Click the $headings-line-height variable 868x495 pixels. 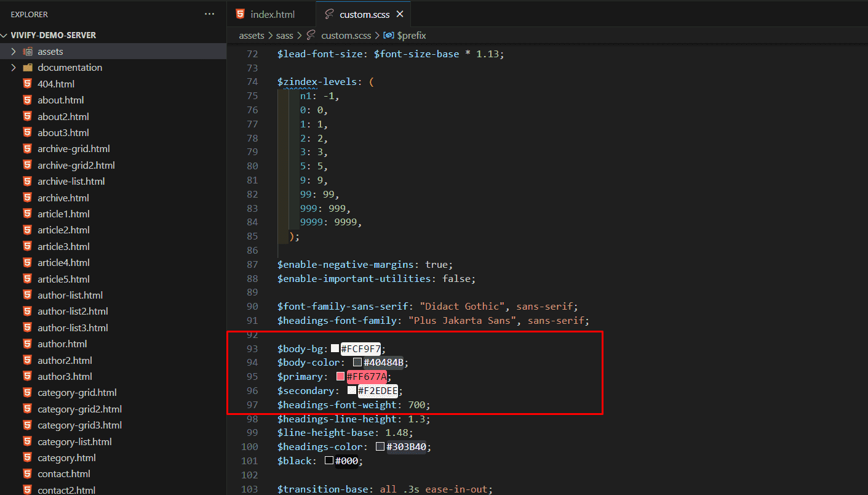[337, 419]
